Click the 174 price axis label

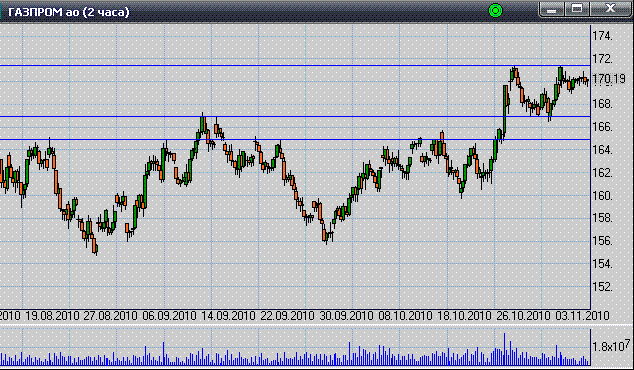coord(602,36)
